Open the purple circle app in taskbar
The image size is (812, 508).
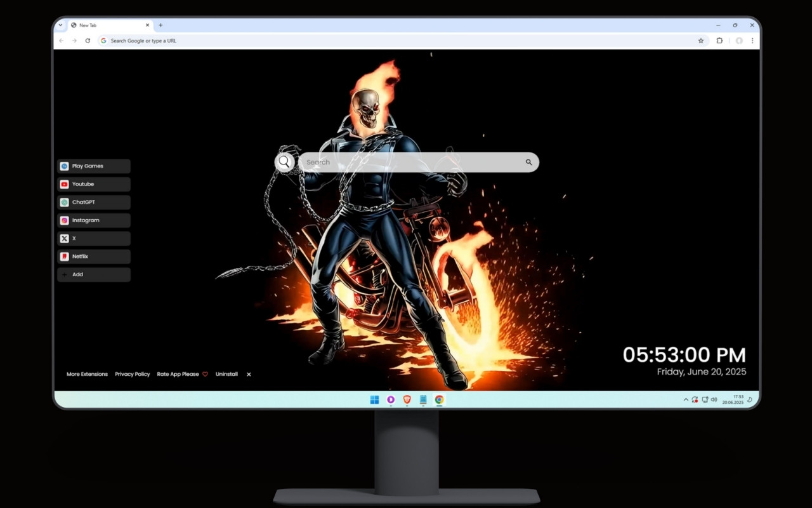(x=391, y=399)
